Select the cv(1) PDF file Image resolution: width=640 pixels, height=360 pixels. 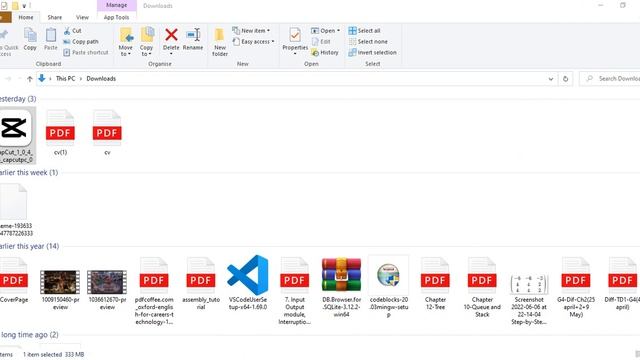click(x=60, y=133)
